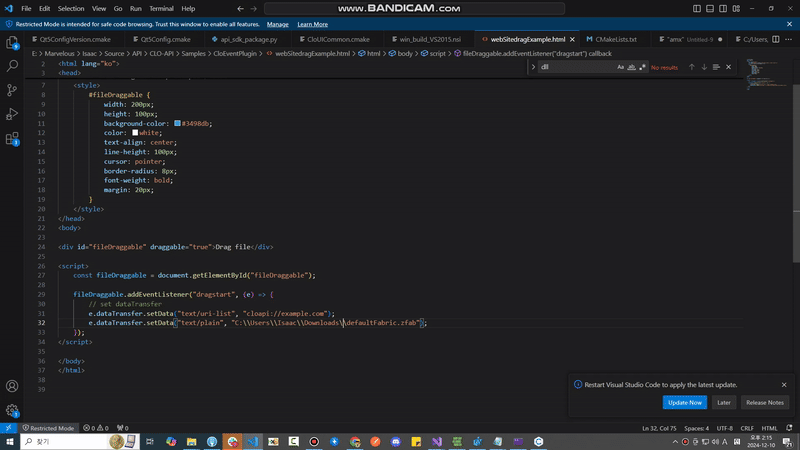
Task: Open the File menu
Action: point(26,9)
